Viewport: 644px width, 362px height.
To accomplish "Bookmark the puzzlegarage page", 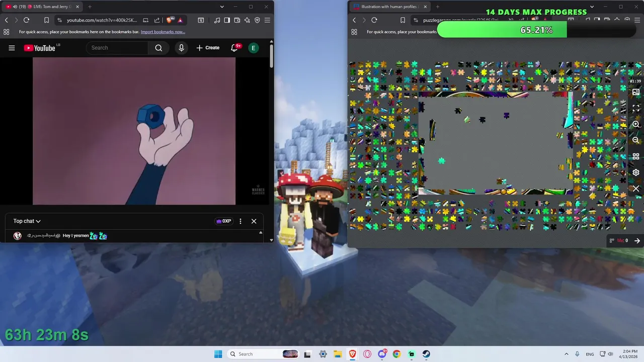I will tap(403, 20).
